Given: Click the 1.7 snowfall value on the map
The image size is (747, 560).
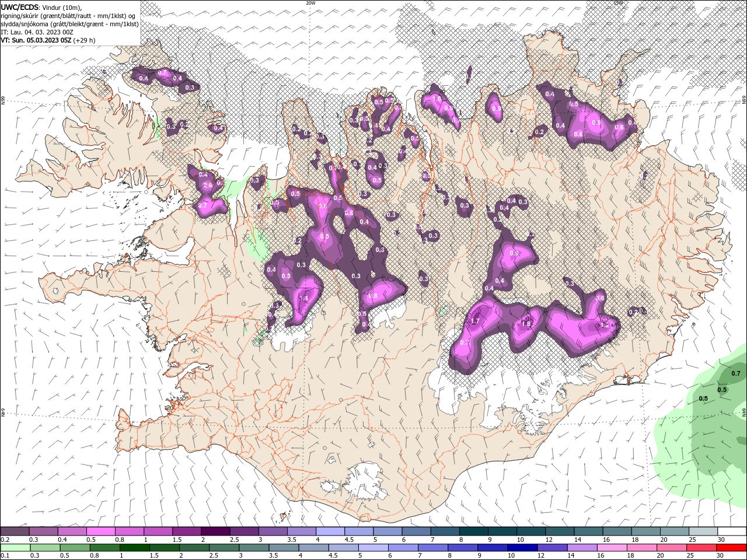Looking at the screenshot, I should [474, 321].
